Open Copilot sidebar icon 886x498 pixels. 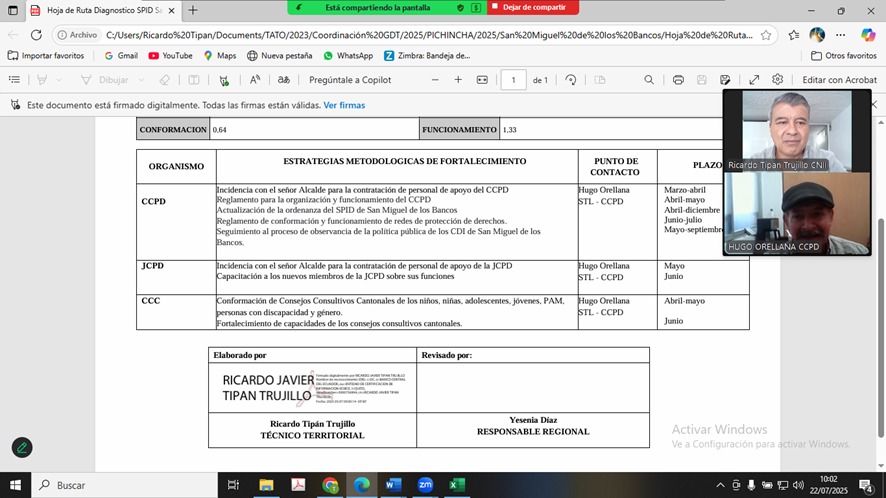coord(868,35)
